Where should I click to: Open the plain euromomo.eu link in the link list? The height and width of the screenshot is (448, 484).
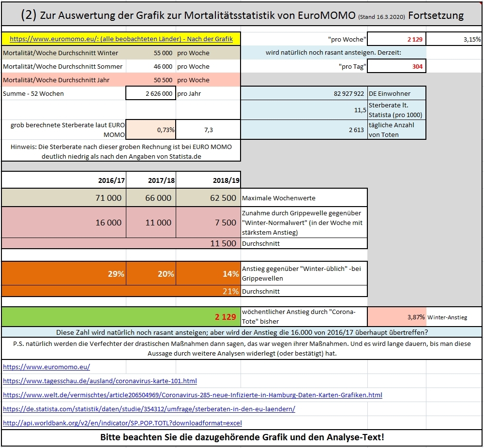click(x=46, y=367)
